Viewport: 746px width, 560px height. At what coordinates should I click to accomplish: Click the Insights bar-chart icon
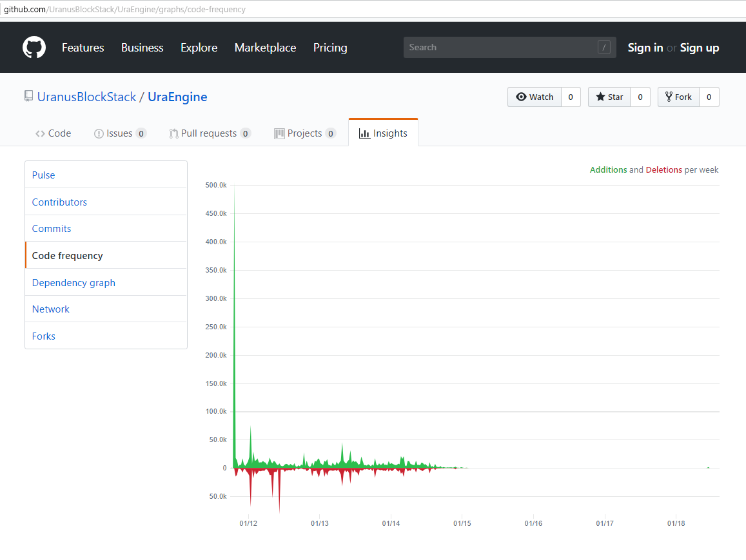[364, 133]
